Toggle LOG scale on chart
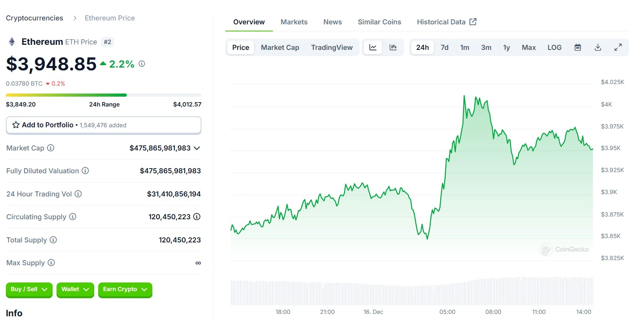The width and height of the screenshot is (644, 321). coord(554,48)
